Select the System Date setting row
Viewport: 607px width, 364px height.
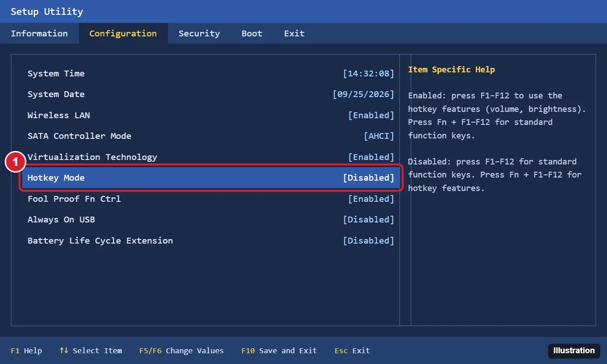211,94
